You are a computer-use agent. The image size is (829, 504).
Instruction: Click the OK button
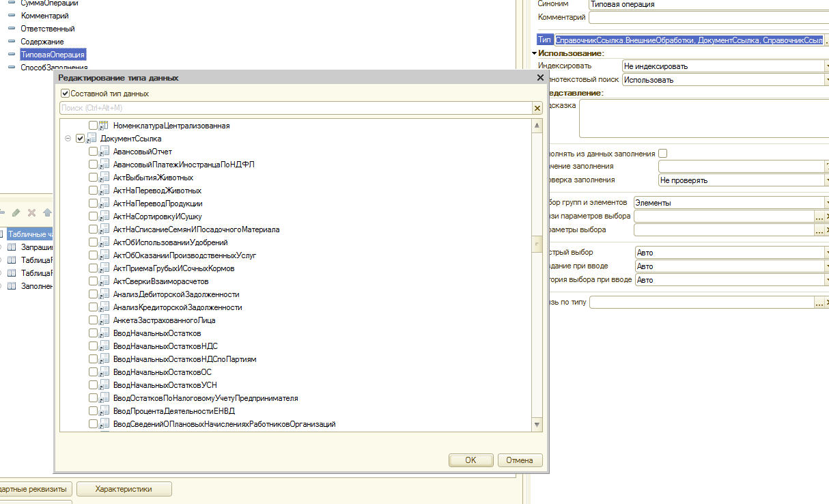click(470, 460)
